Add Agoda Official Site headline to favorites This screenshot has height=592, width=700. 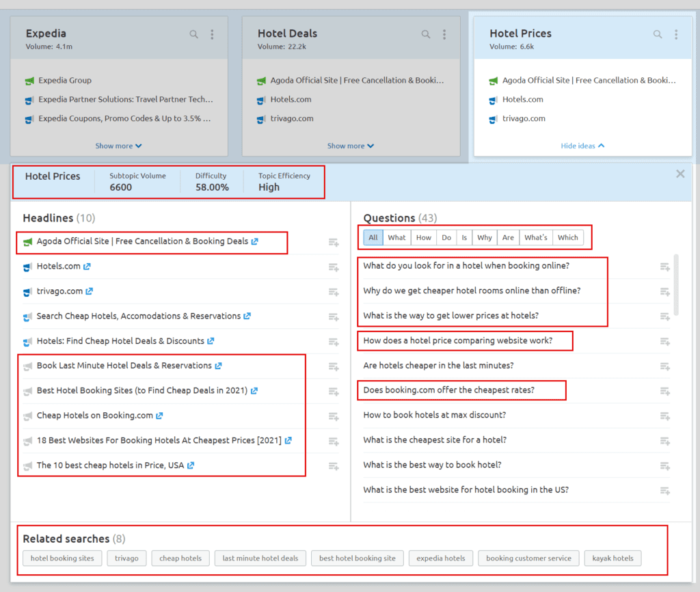(334, 243)
